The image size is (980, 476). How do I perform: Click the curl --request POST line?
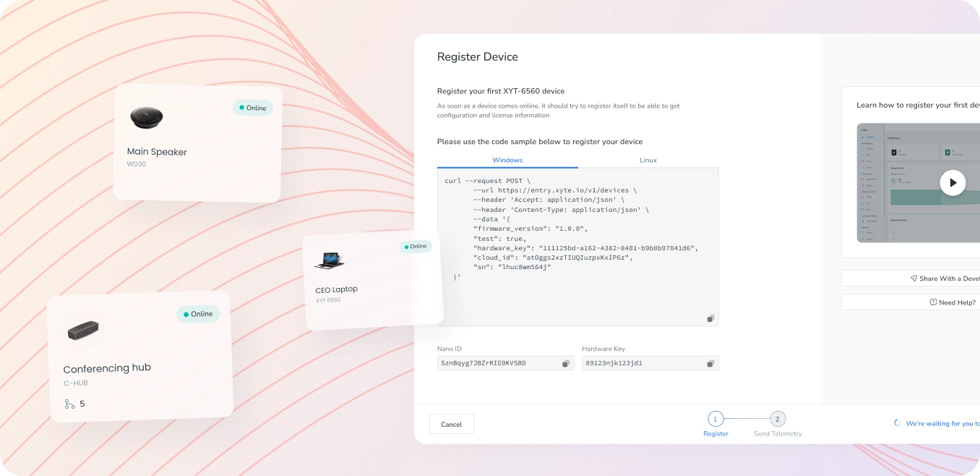tap(488, 181)
